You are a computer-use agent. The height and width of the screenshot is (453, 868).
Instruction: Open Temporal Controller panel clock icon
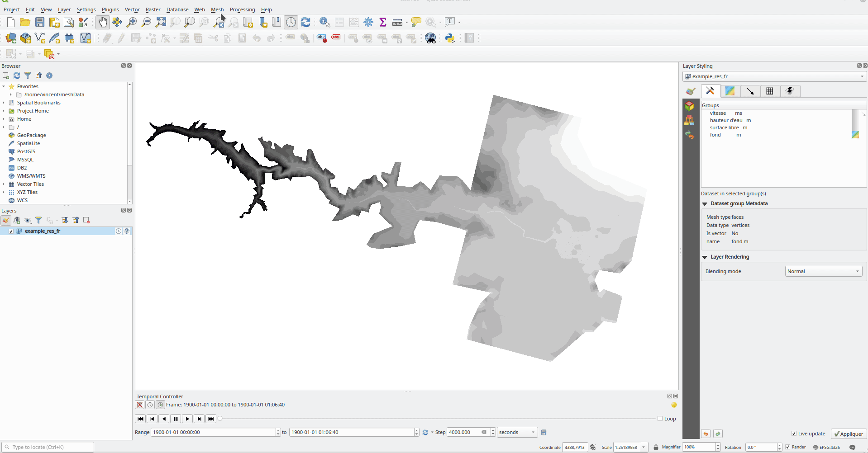coord(291,22)
